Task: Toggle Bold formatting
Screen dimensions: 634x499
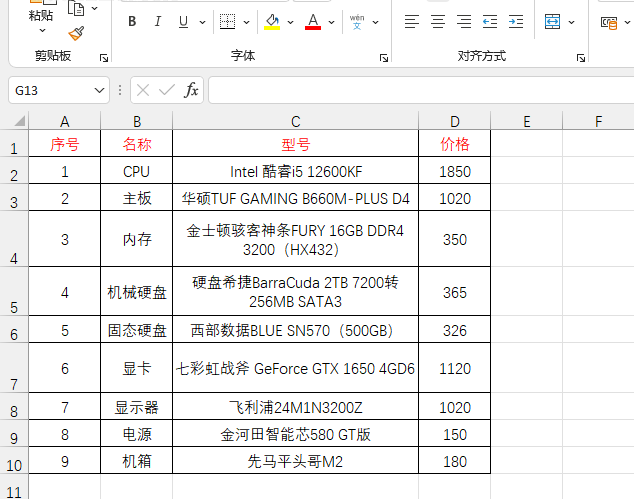Action: tap(132, 21)
